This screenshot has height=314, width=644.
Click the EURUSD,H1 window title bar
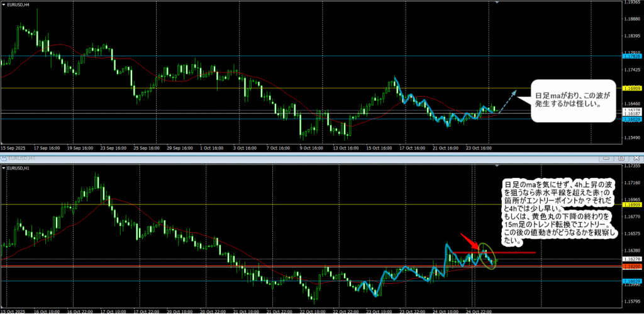252,159
